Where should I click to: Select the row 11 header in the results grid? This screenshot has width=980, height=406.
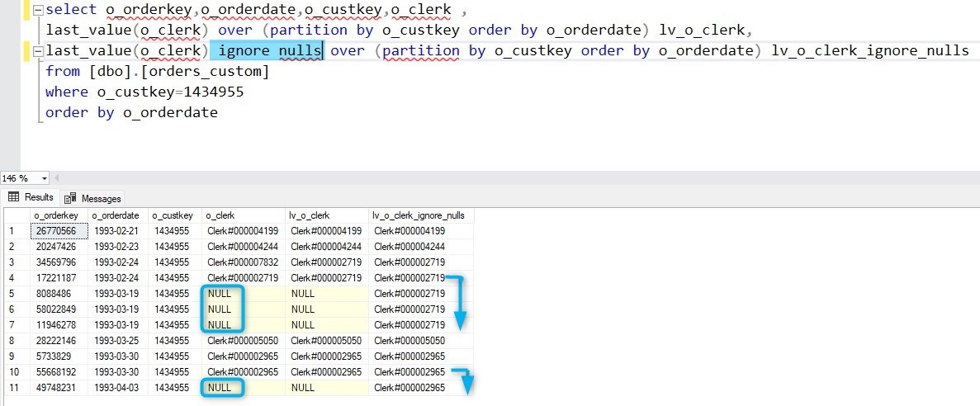pos(17,387)
